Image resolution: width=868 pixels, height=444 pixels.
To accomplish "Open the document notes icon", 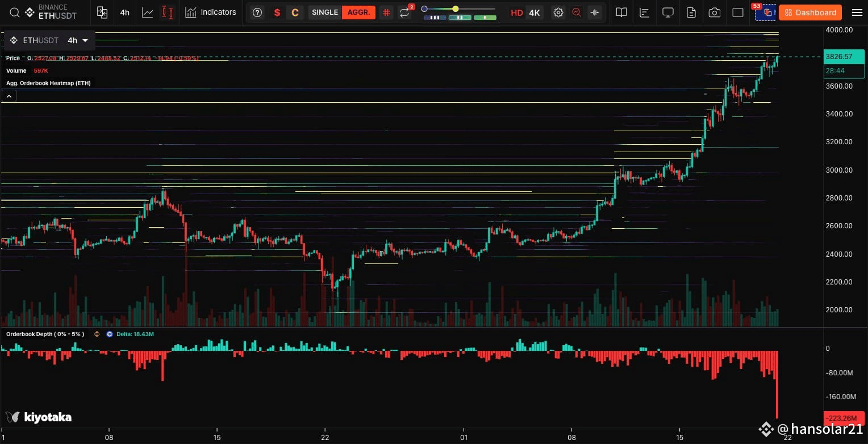I will [x=691, y=12].
